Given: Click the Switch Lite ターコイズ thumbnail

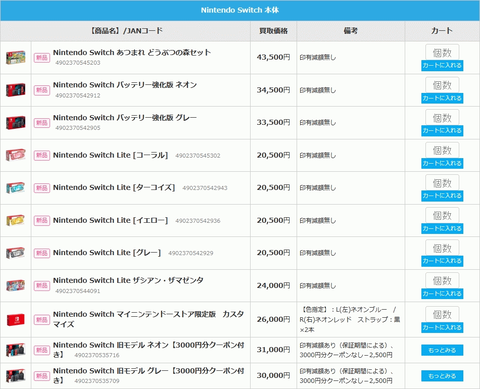Looking at the screenshot, I should pos(16,188).
